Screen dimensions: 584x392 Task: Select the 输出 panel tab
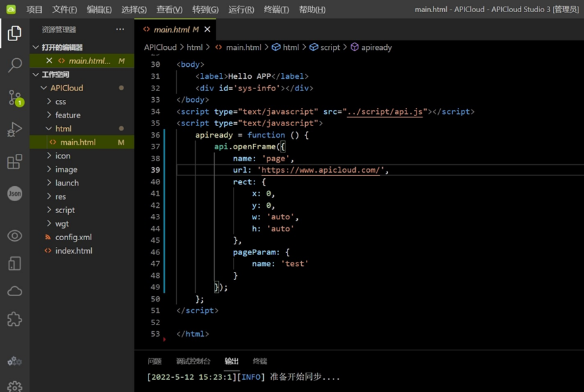click(232, 361)
